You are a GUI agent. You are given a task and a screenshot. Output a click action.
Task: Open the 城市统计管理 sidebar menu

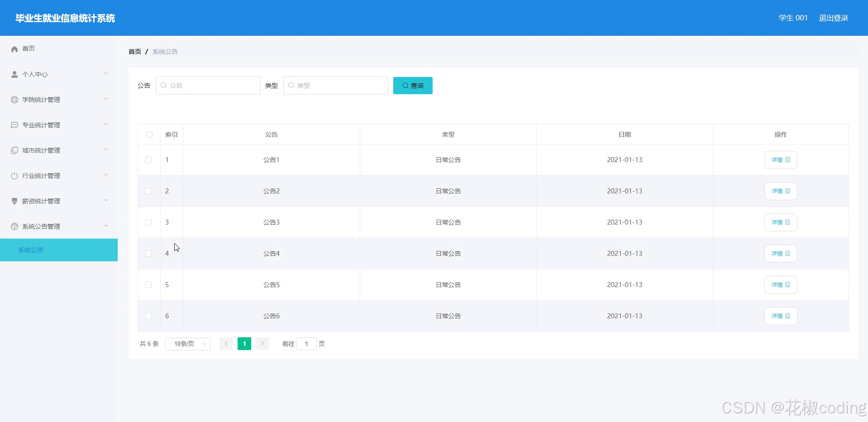coord(59,150)
